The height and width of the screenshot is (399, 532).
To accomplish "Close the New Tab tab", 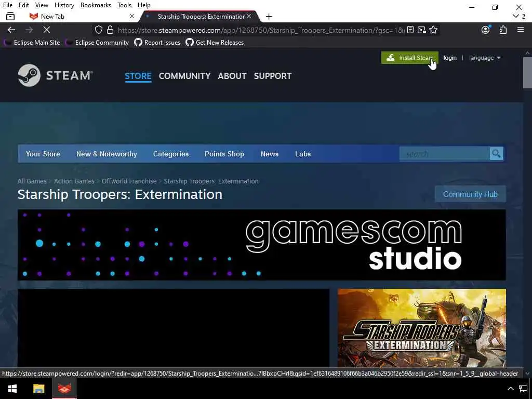I will [x=132, y=16].
